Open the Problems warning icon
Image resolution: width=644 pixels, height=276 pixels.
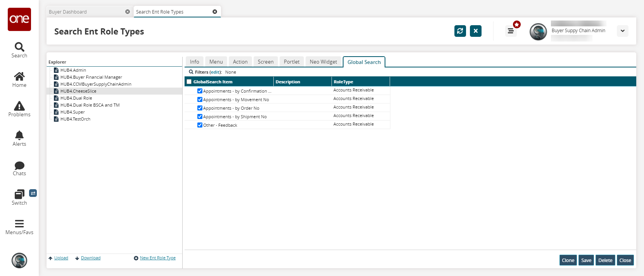[x=19, y=109]
